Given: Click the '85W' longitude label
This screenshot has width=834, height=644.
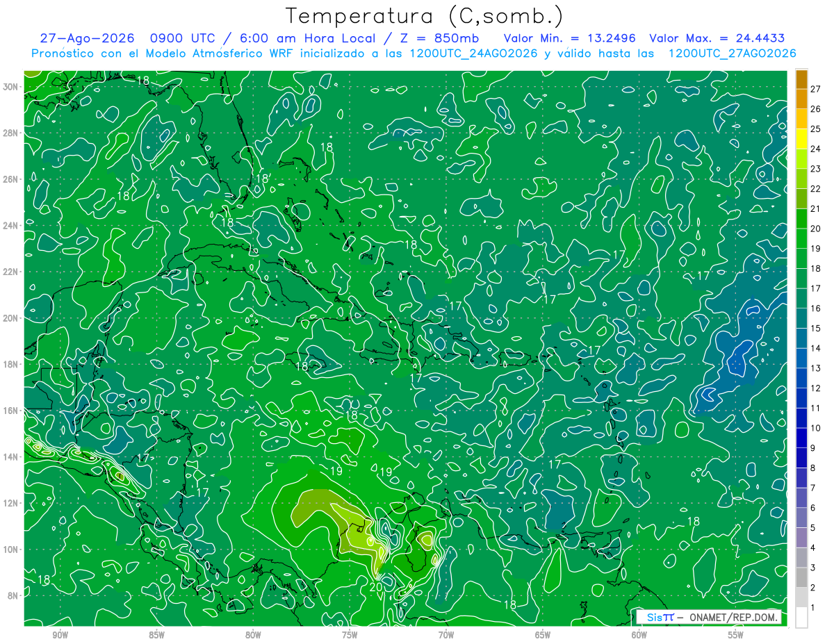Looking at the screenshot, I should [157, 635].
